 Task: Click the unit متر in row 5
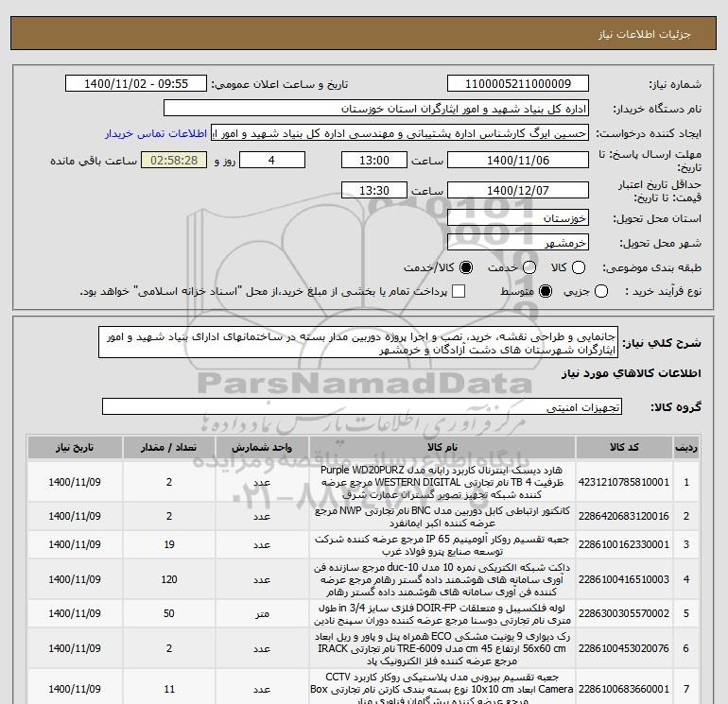point(262,613)
